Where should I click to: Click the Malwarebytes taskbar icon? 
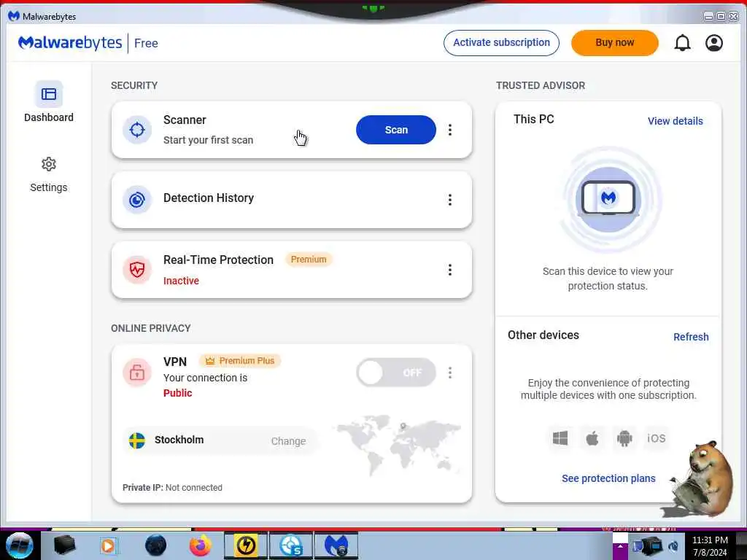click(336, 545)
